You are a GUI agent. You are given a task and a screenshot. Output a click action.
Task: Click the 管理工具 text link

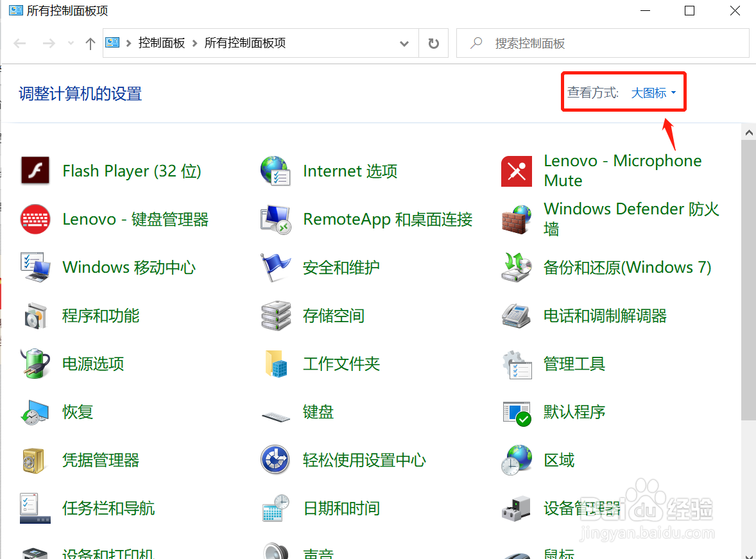pos(574,364)
